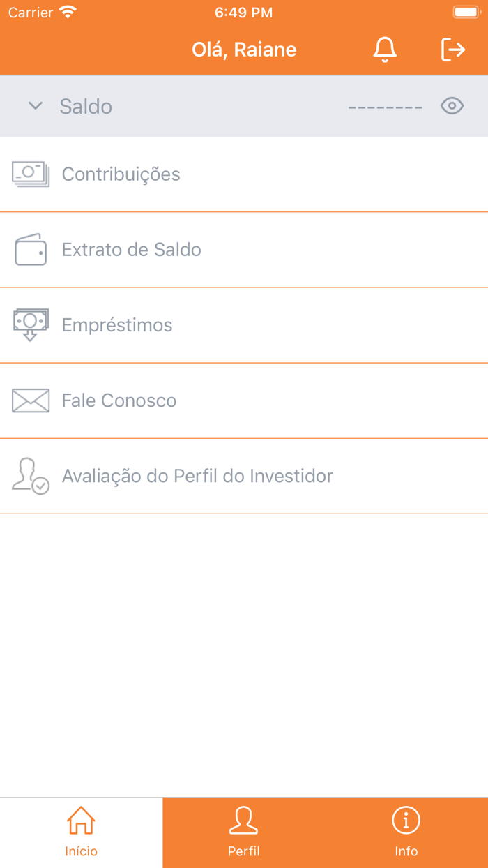Switch to the Perfil tab
Screen dimensions: 488x868
coord(244,832)
